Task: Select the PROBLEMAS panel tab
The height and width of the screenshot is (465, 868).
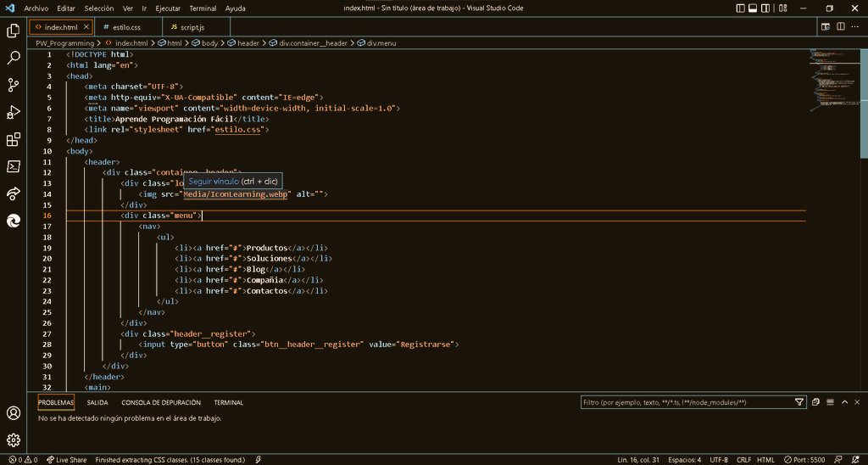Action: coord(56,402)
